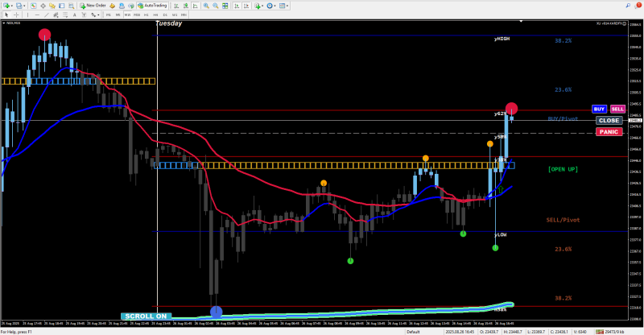
Task: Click the CLOSE trade button
Action: (x=609, y=121)
